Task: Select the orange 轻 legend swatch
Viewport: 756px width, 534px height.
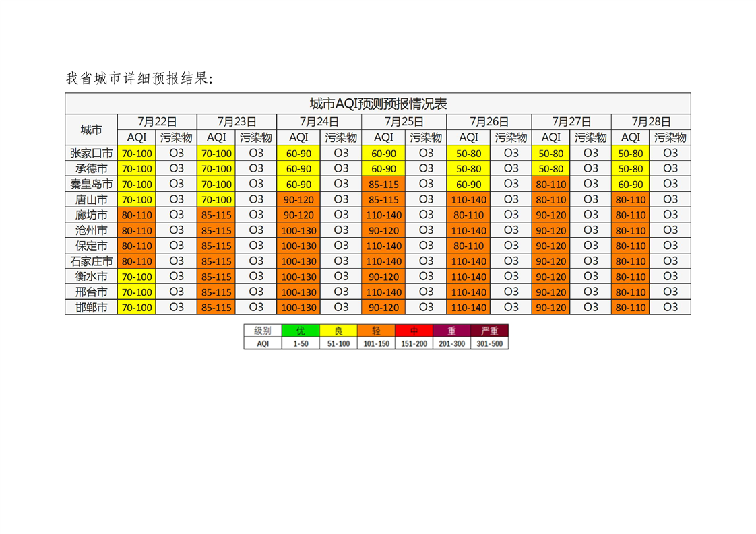Action: pos(377,331)
